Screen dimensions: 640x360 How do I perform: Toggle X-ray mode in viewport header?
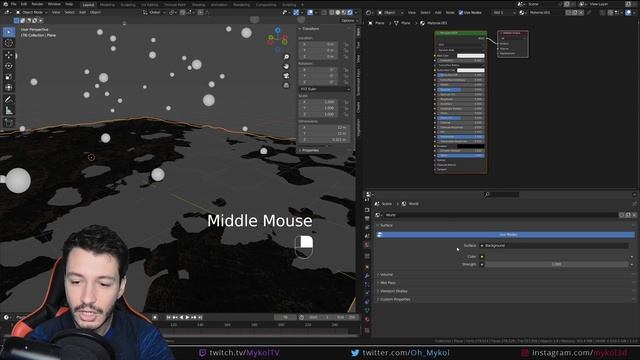(x=324, y=13)
